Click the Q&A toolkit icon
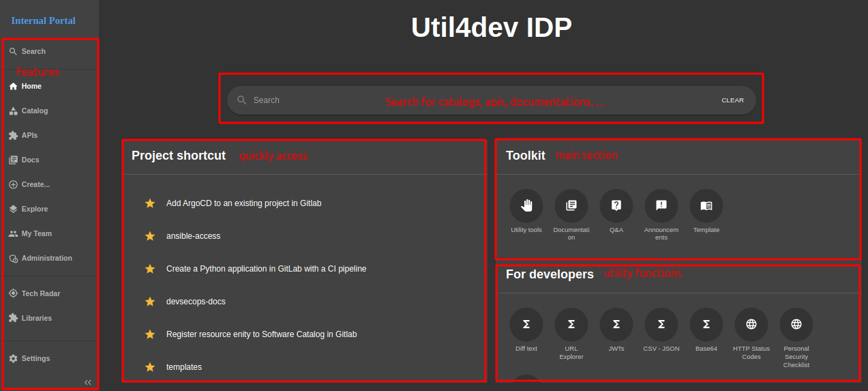The height and width of the screenshot is (391, 868). [616, 205]
